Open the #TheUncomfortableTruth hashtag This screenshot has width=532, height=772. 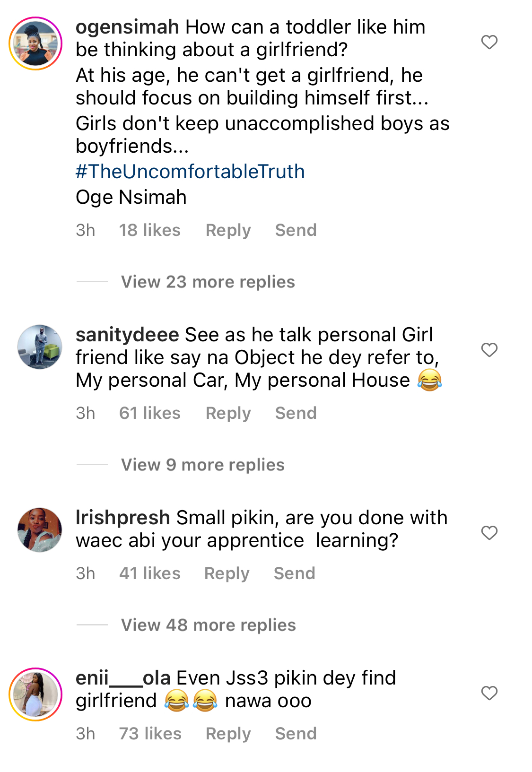coord(190,172)
